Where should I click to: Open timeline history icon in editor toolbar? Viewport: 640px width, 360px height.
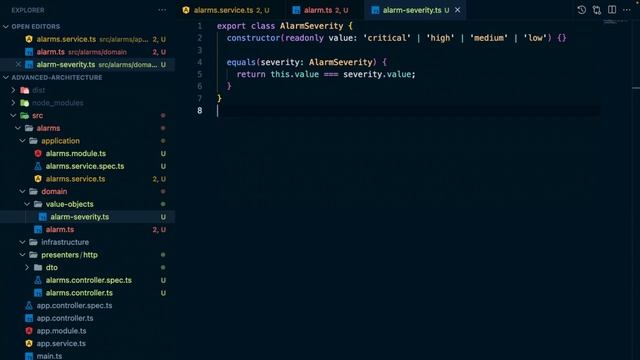pos(582,10)
